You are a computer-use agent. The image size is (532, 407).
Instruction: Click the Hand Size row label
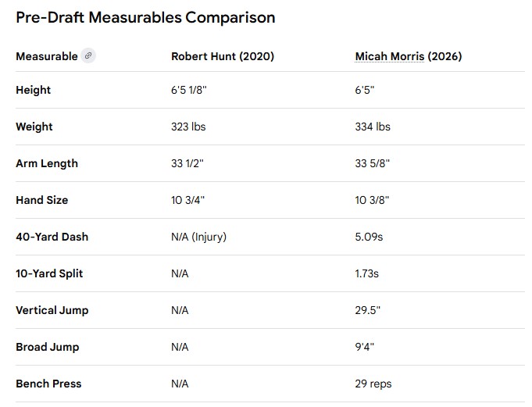coord(41,200)
